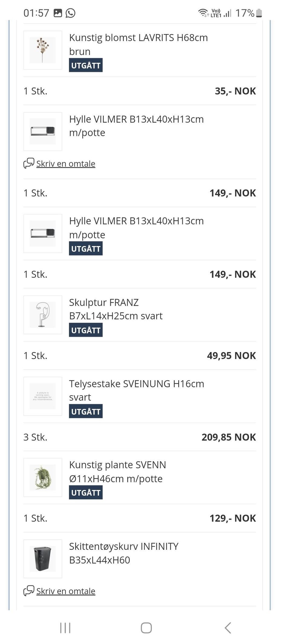Tap the Android back navigation arrow
The image size is (290, 644).
(228, 628)
